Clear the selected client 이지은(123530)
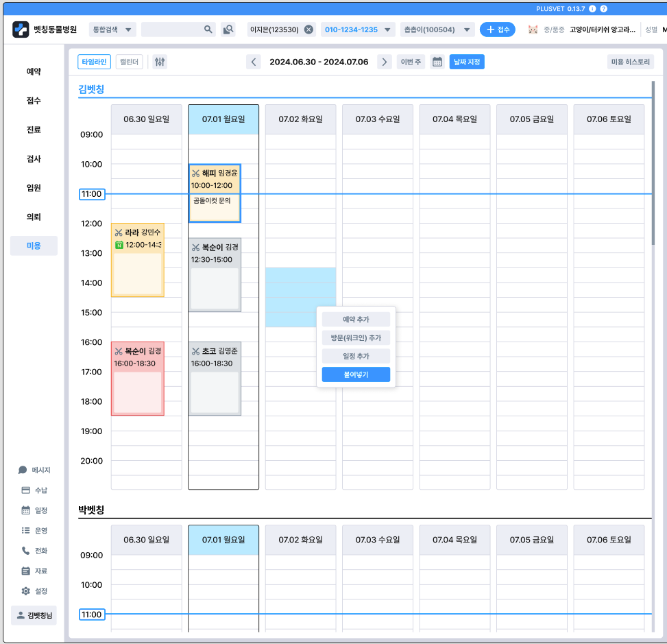 [x=309, y=29]
